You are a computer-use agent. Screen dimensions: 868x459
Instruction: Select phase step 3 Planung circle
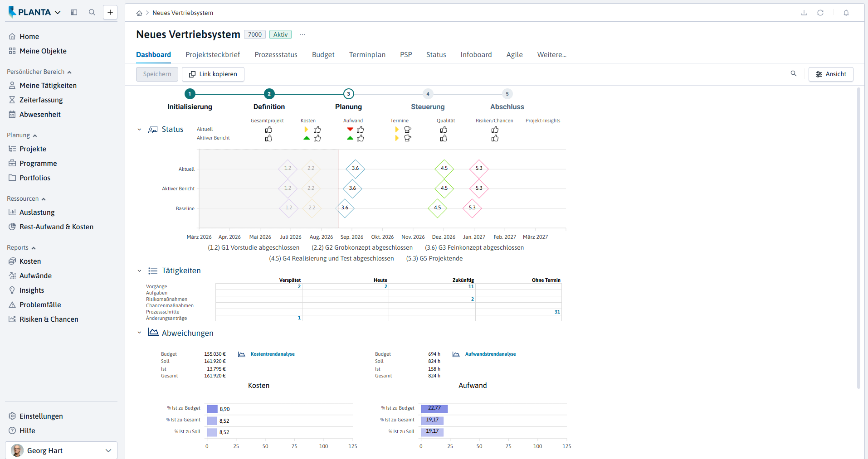[348, 94]
